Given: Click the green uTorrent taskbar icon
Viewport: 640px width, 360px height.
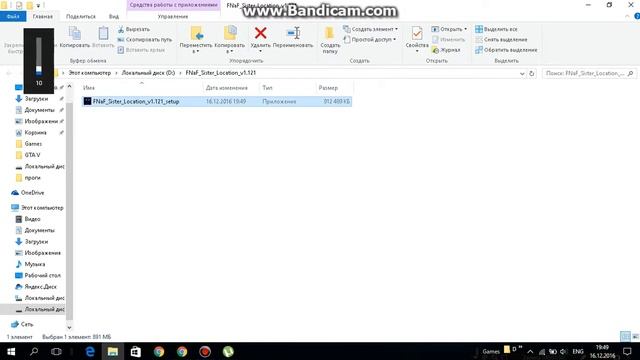Looking at the screenshot, I should click(x=228, y=351).
